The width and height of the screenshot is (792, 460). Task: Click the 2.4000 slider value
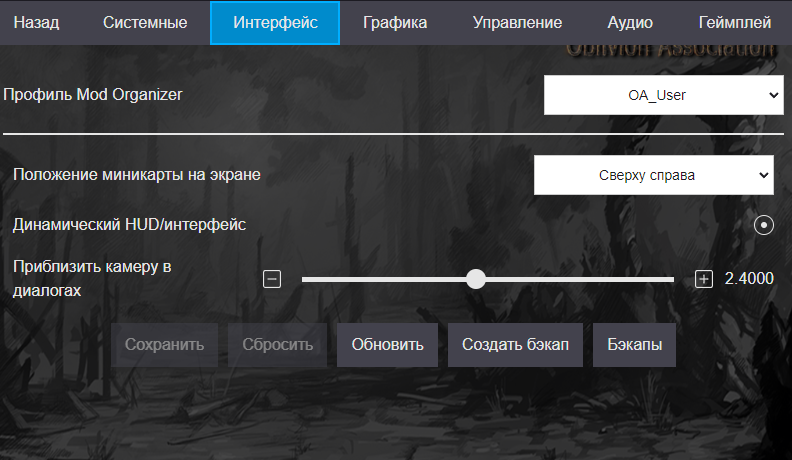click(x=749, y=279)
